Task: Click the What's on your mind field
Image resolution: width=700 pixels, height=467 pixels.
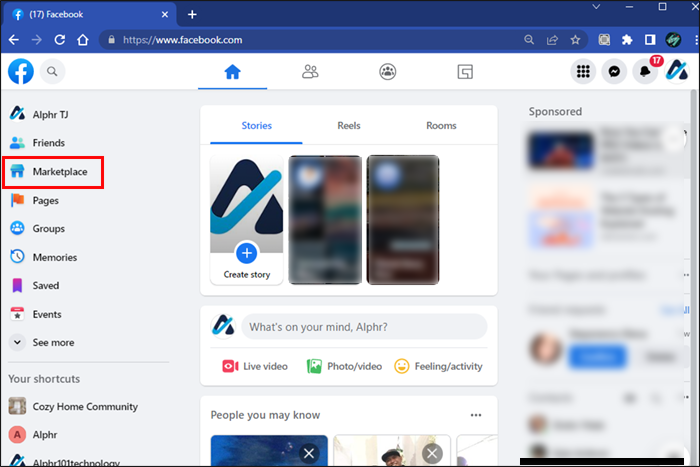Action: point(364,327)
